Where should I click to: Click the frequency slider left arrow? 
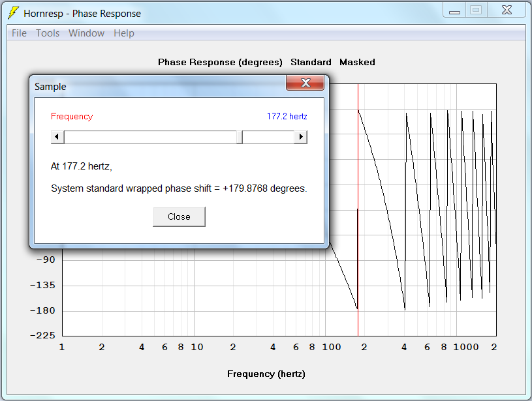point(57,137)
